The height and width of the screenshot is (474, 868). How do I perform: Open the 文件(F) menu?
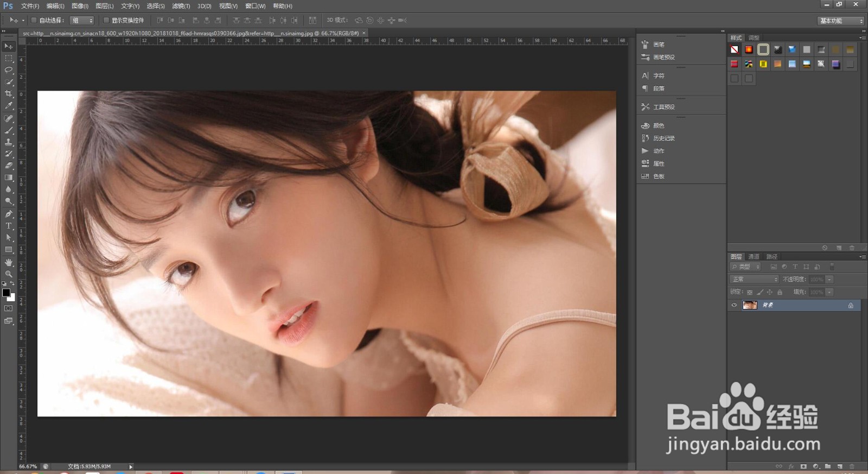[x=30, y=6]
